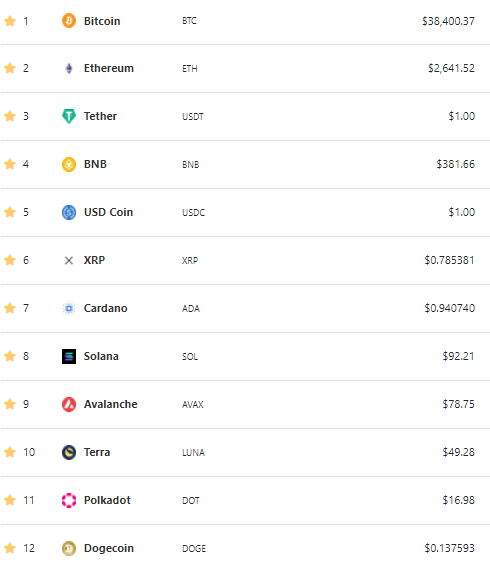Select the Polkadot name link
490x572 pixels.
107,500
